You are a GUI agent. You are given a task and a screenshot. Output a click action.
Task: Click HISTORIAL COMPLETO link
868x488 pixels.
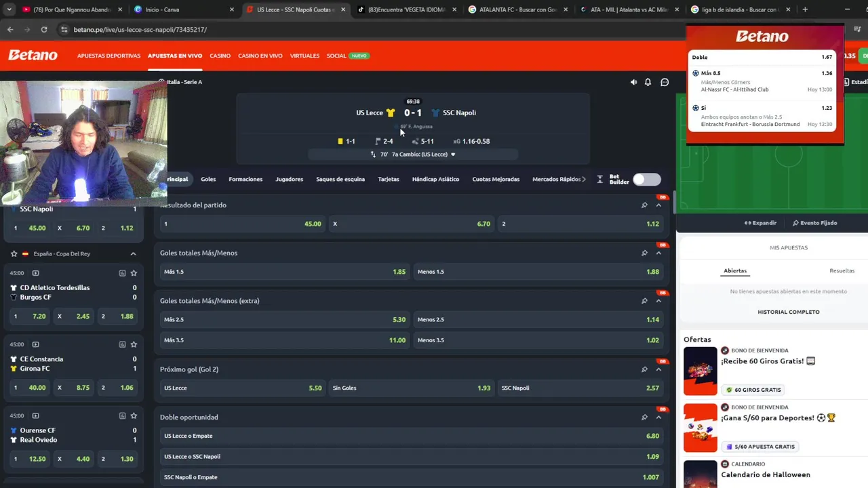coord(789,312)
